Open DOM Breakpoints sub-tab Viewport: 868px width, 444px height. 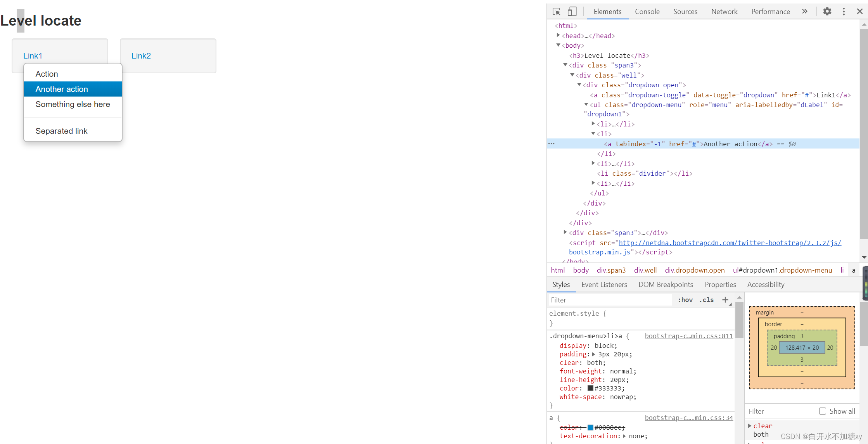[x=666, y=285]
